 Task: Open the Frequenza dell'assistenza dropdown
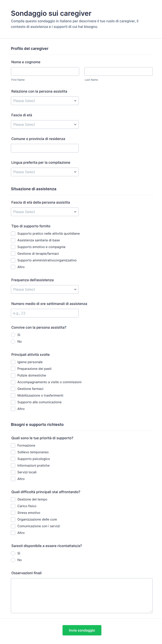tap(45, 289)
